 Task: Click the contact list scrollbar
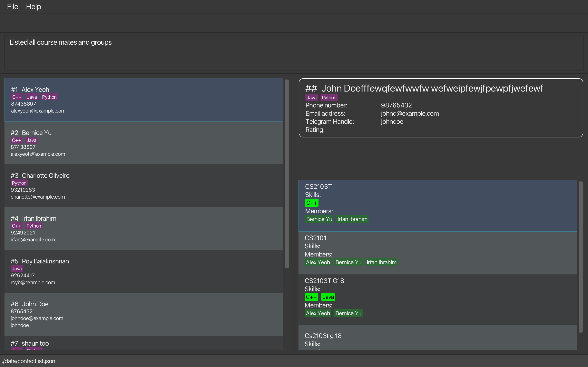click(287, 174)
